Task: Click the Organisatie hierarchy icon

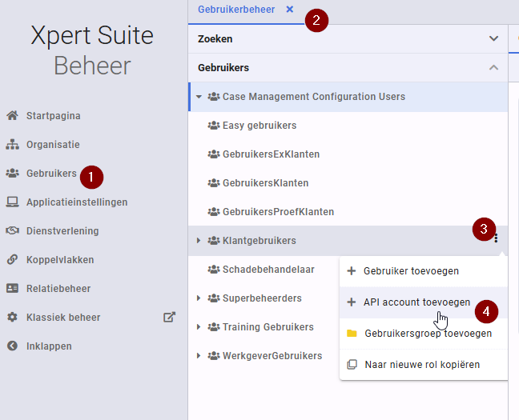Action: click(13, 145)
